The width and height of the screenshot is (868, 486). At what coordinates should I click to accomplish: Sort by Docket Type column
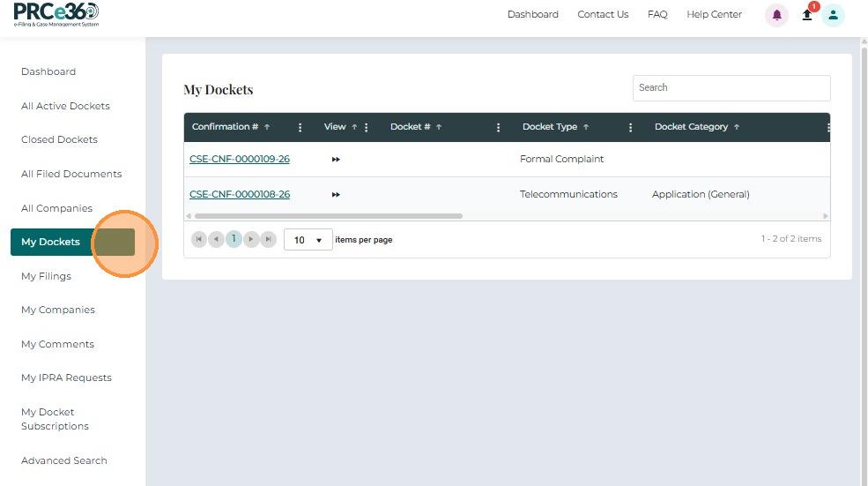pyautogui.click(x=555, y=127)
